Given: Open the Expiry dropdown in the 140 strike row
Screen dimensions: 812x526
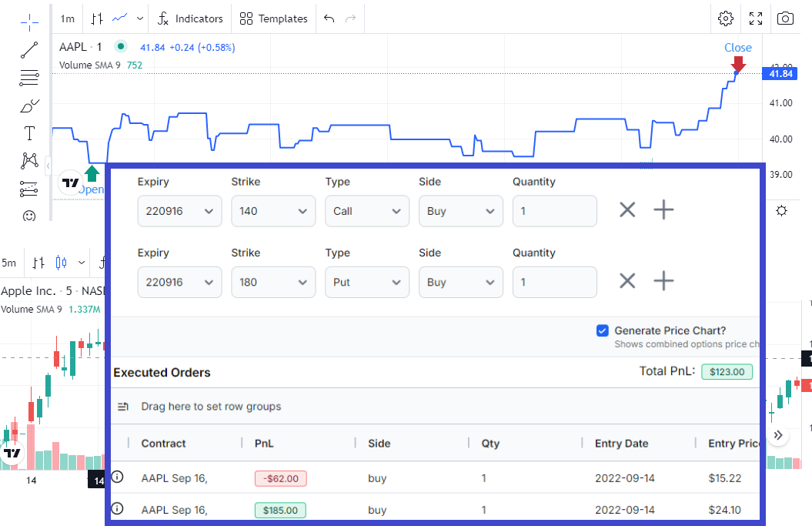Looking at the screenshot, I should coord(179,211).
